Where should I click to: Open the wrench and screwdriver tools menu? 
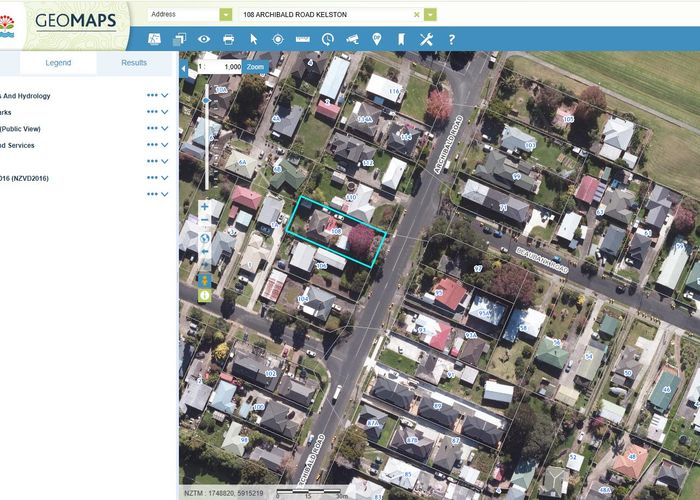tap(426, 39)
